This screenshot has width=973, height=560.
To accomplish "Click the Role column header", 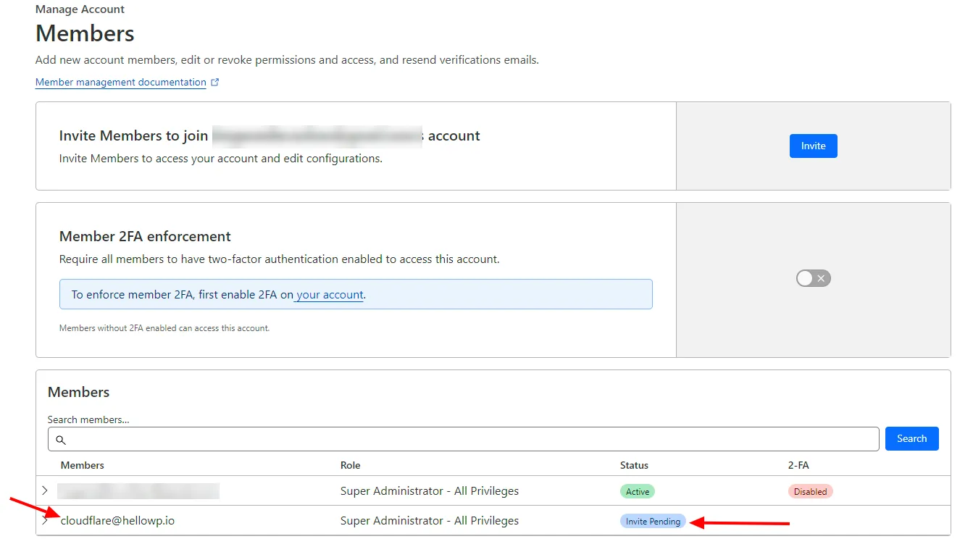I will click(350, 465).
